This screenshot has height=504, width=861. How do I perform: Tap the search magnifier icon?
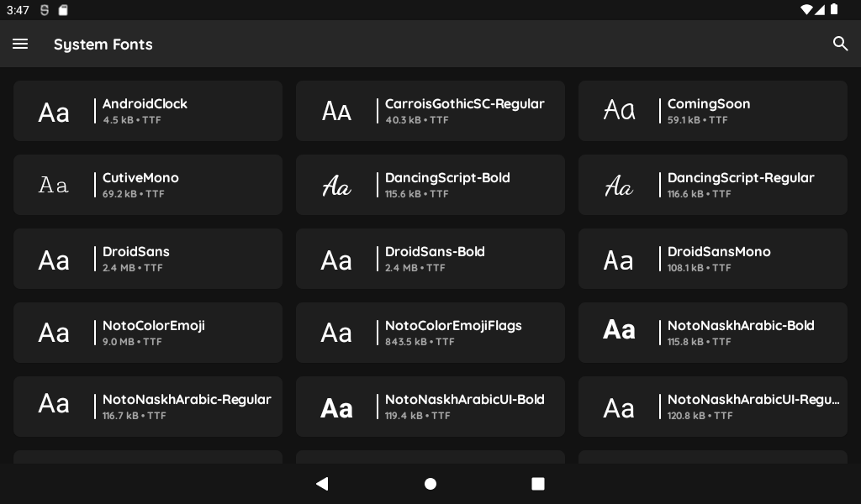click(x=840, y=44)
